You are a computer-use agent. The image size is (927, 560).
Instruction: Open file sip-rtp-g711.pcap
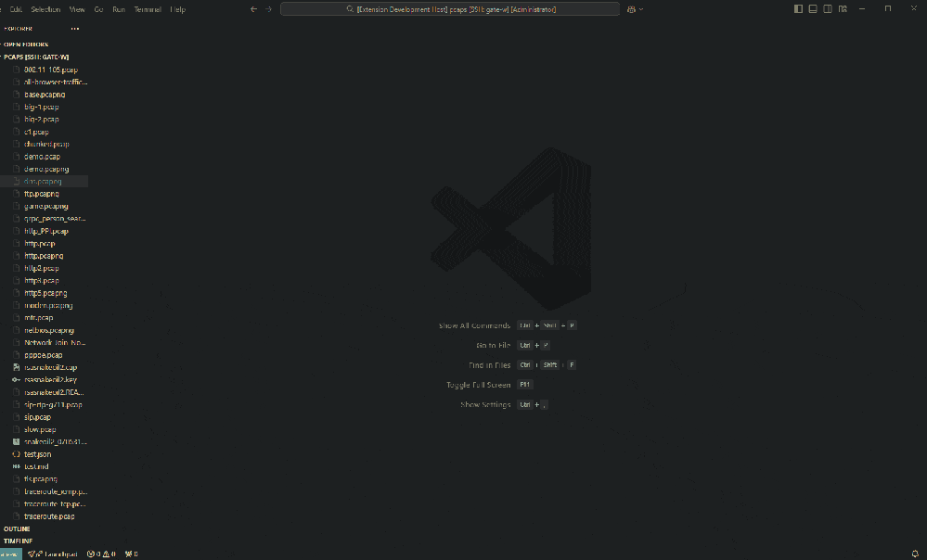[x=53, y=404]
